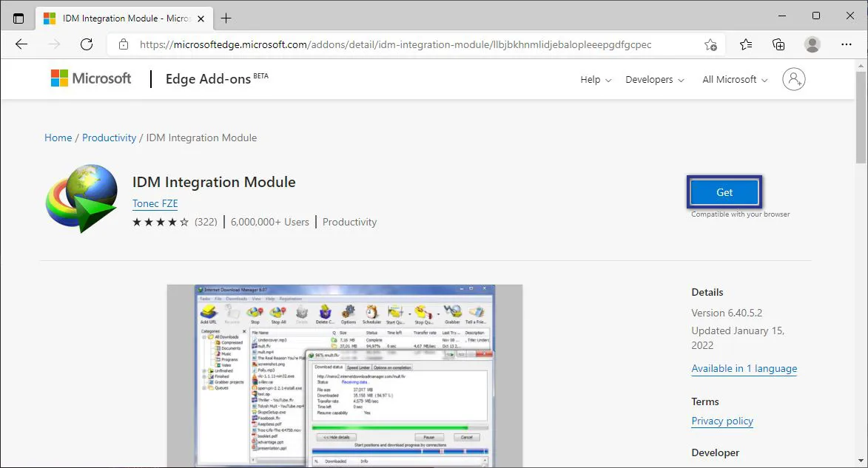Click the Get button to install extension
The width and height of the screenshot is (868, 468).
[x=724, y=191]
